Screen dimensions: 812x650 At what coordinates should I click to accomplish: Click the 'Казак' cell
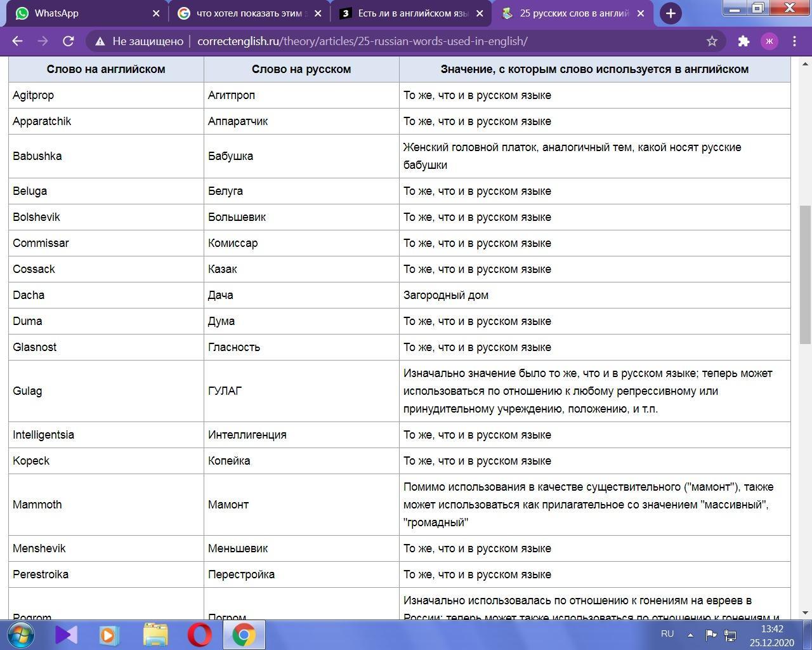coord(301,269)
